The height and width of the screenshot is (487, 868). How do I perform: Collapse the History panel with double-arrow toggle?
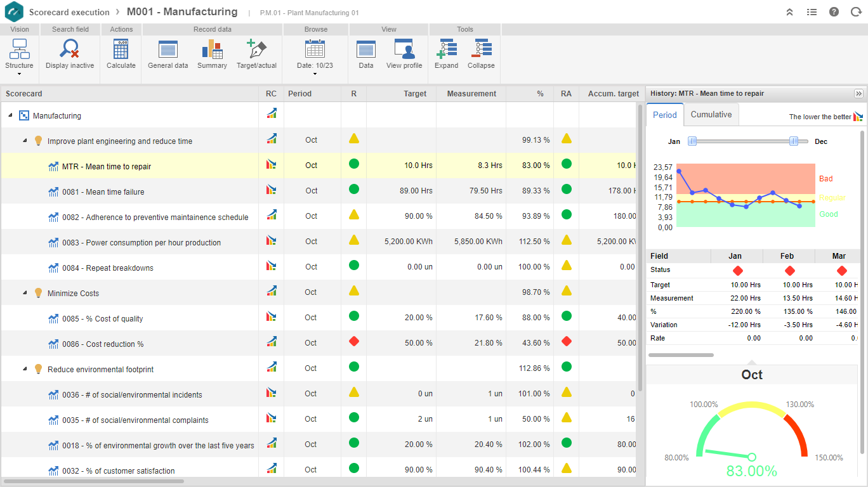click(858, 93)
